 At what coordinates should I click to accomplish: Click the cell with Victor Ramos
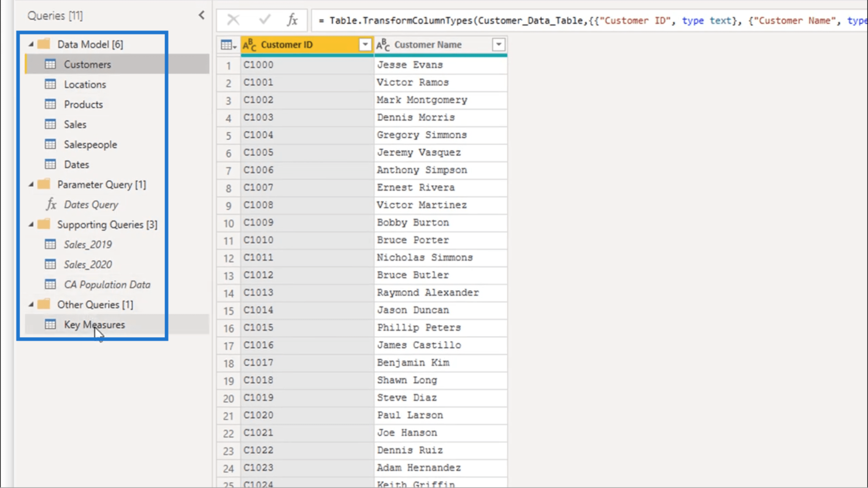[x=440, y=83]
